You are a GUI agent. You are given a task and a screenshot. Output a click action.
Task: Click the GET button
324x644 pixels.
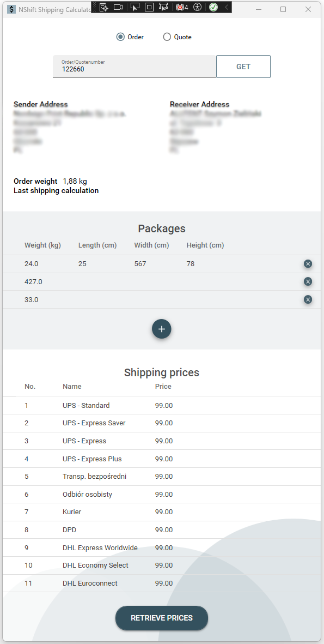tap(243, 67)
